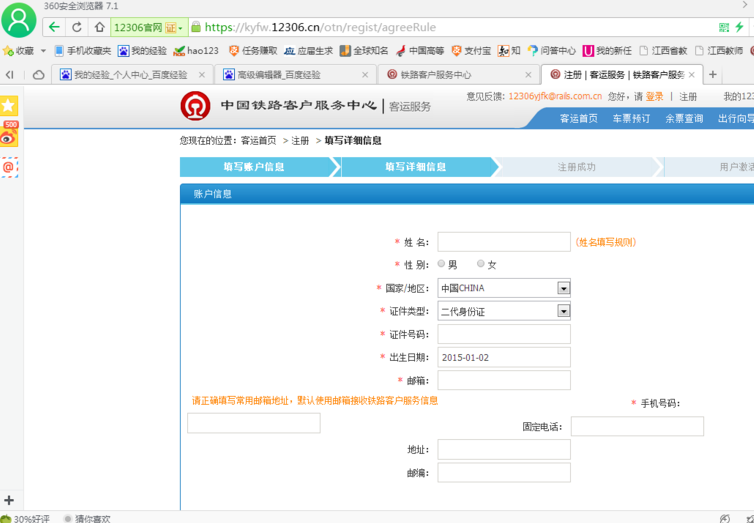This screenshot has height=523, width=754.
Task: Open the 国家/地区 中国CHINA dropdown
Action: coord(504,288)
